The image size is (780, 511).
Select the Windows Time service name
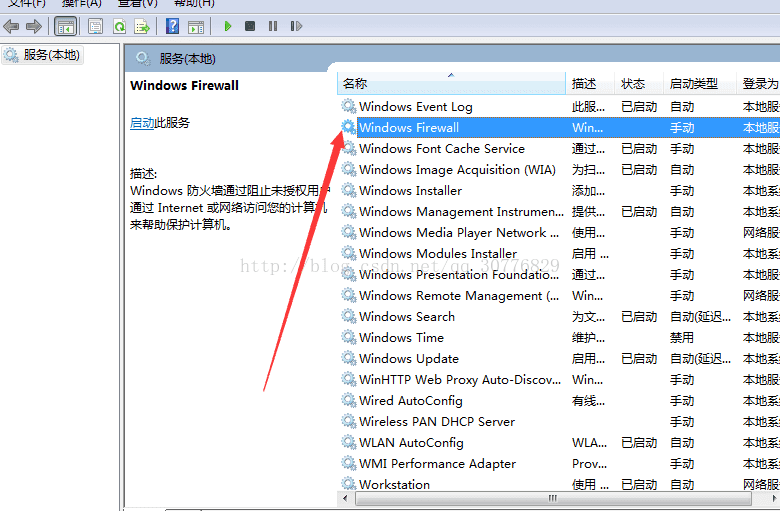(401, 337)
